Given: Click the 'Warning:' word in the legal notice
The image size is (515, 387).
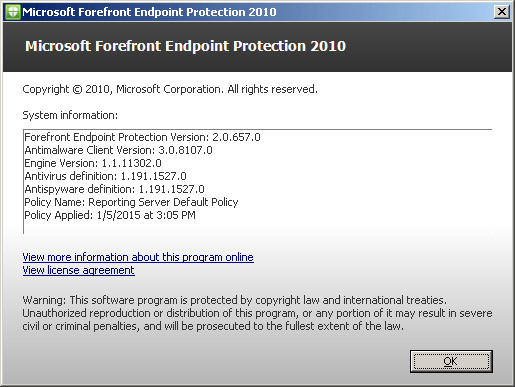Looking at the screenshot, I should tap(44, 300).
